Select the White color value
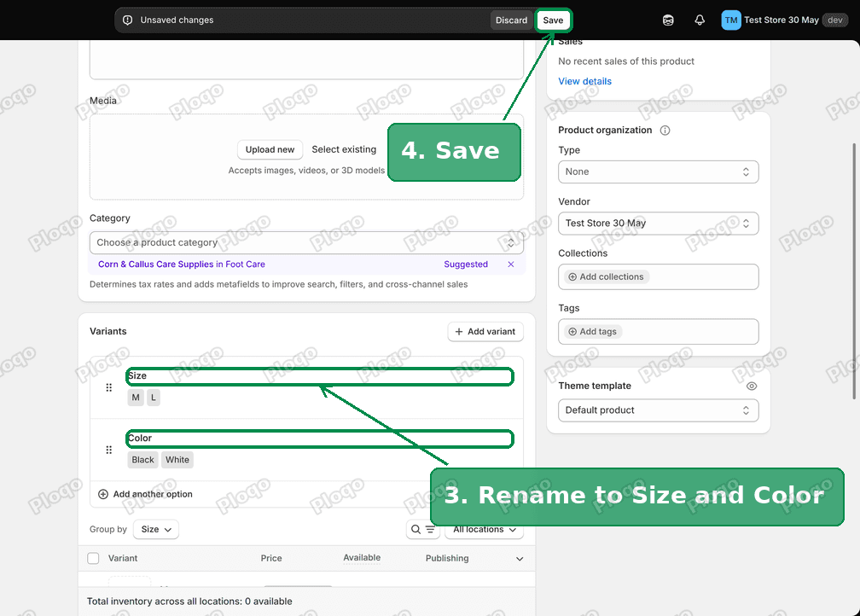The width and height of the screenshot is (860, 616). pos(177,460)
